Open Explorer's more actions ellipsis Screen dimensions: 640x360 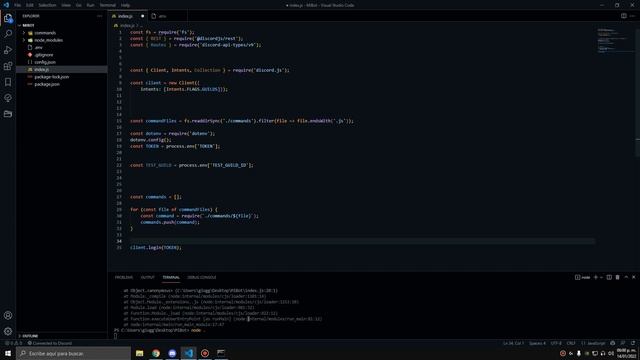point(100,16)
